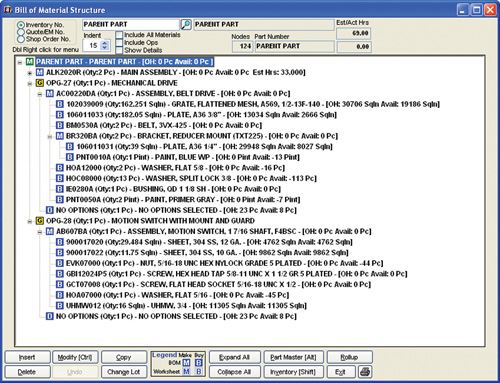This screenshot has width=500, height=383.
Task: Click the B icon of PNT0010A paint row
Action: [x=70, y=157]
